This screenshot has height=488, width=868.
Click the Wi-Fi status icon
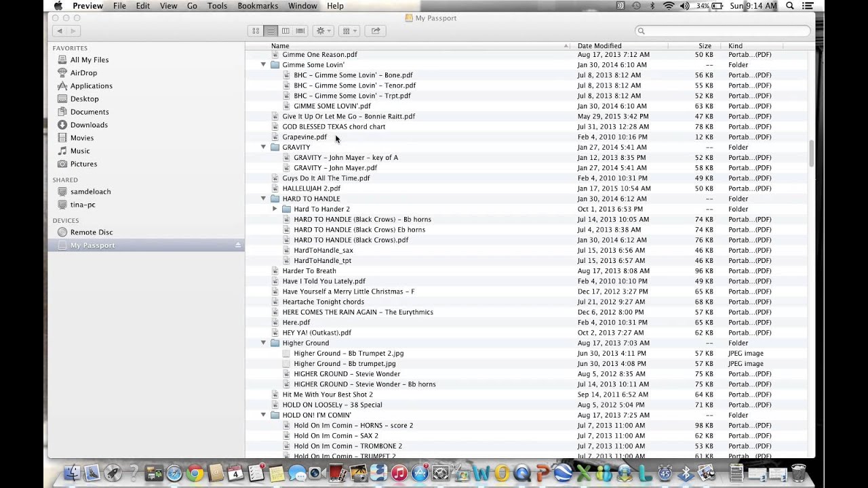(669, 5)
